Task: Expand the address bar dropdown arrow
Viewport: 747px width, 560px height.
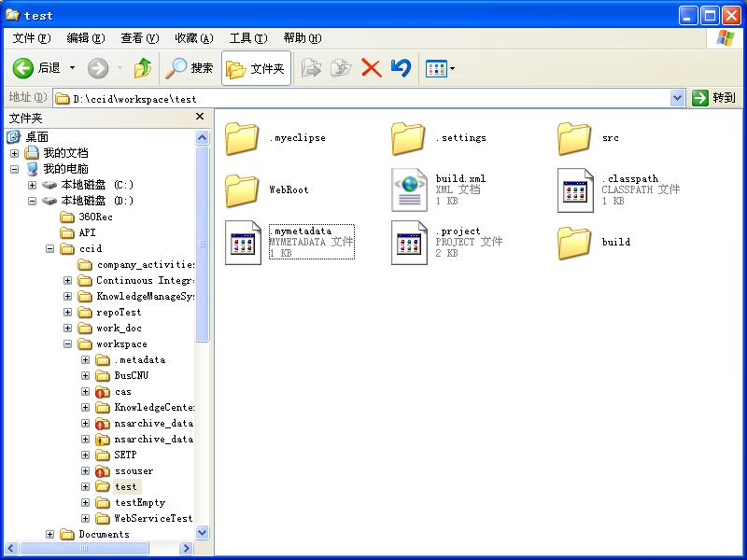Action: (x=677, y=99)
